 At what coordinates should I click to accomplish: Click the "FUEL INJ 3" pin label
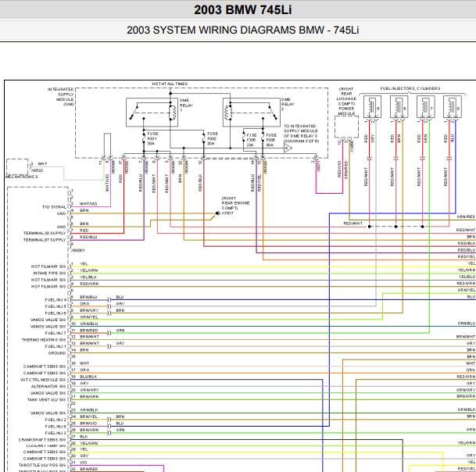tap(55, 433)
